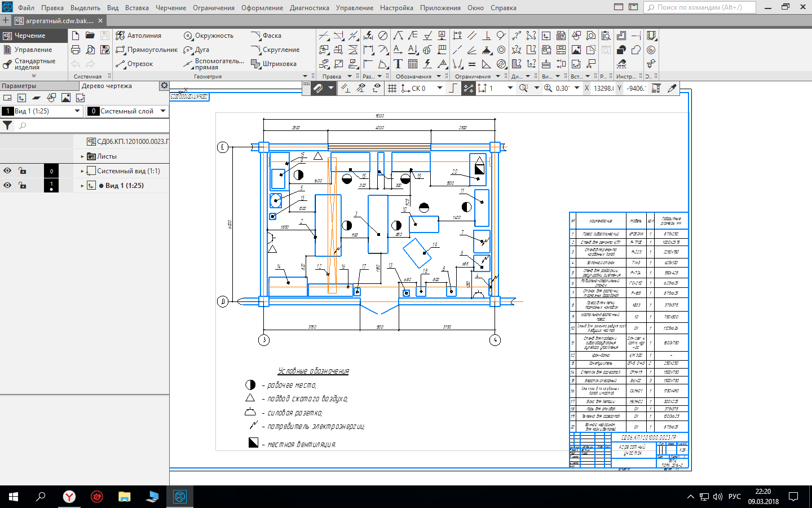Open the Вид 1 (1:25) view dropdown

click(x=77, y=111)
